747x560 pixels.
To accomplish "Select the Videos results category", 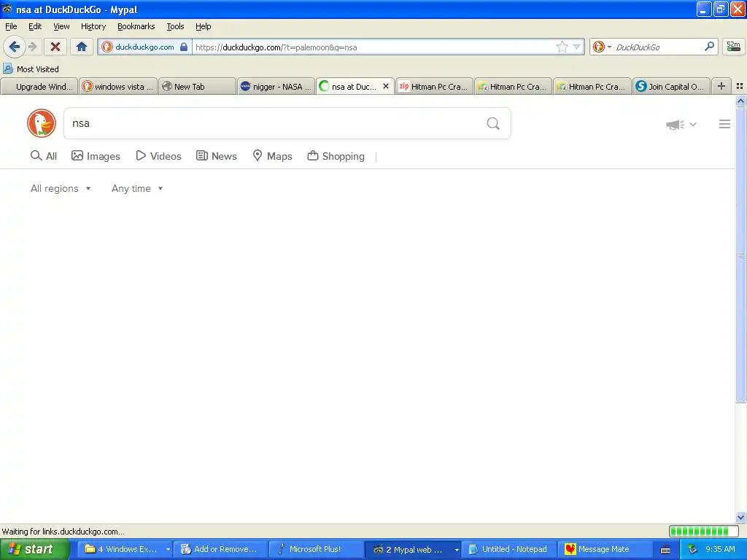I will pos(158,156).
